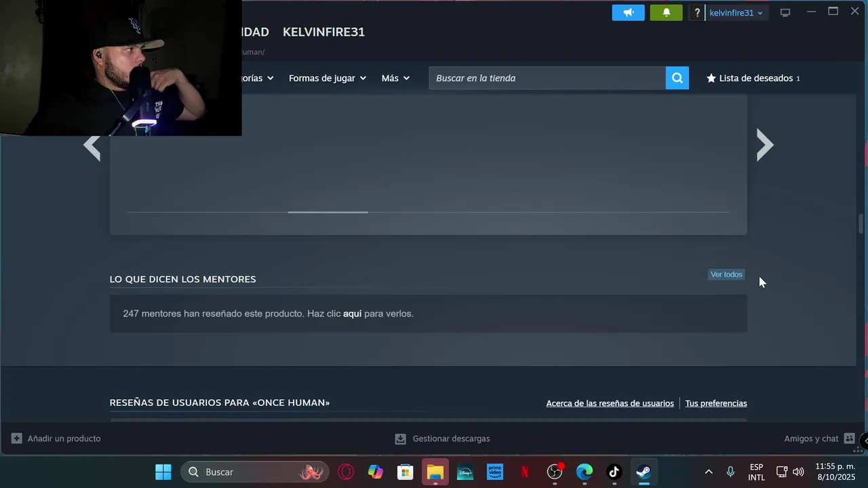Open the green bell notifications button
This screenshot has height=488, width=868.
click(666, 13)
